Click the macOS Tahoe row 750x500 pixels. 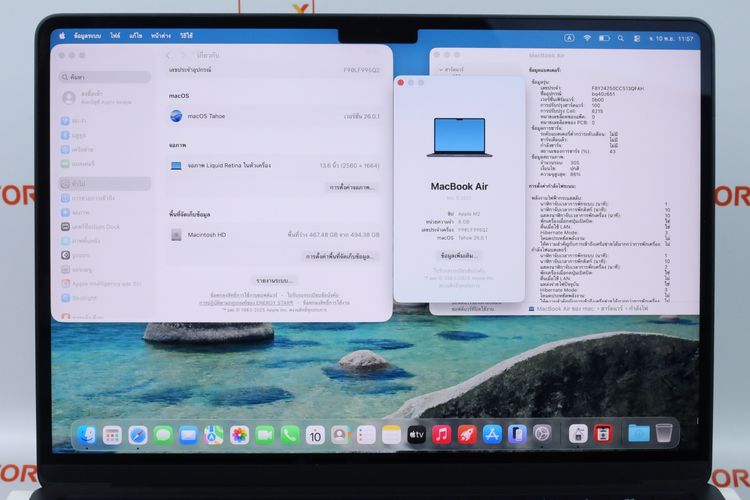coord(274,116)
